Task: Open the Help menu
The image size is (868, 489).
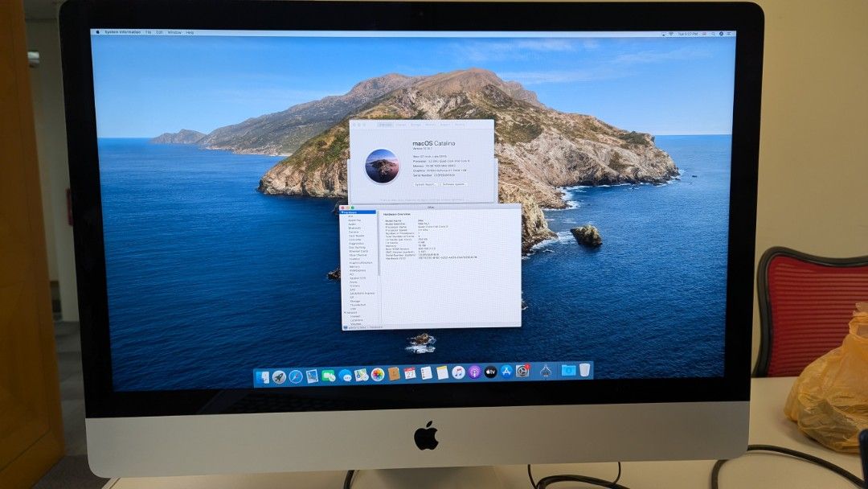Action: (190, 33)
